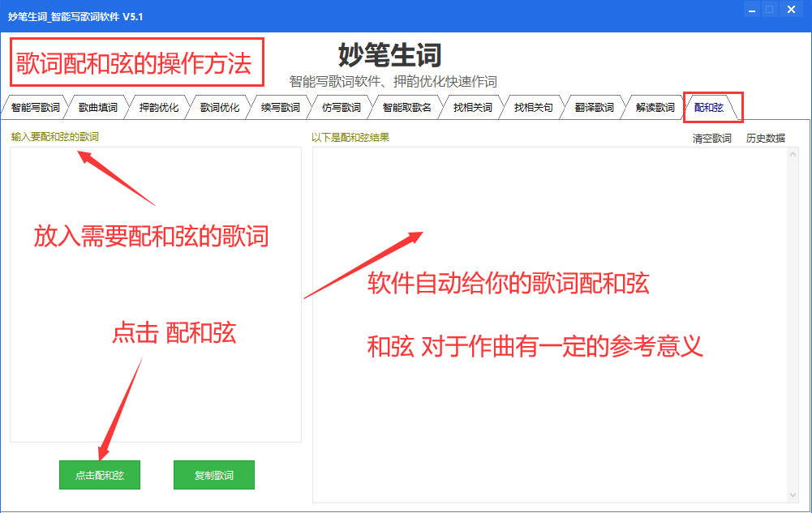Click the subtitle 智能写歌词软件、押韵优化快速作词

[x=393, y=81]
